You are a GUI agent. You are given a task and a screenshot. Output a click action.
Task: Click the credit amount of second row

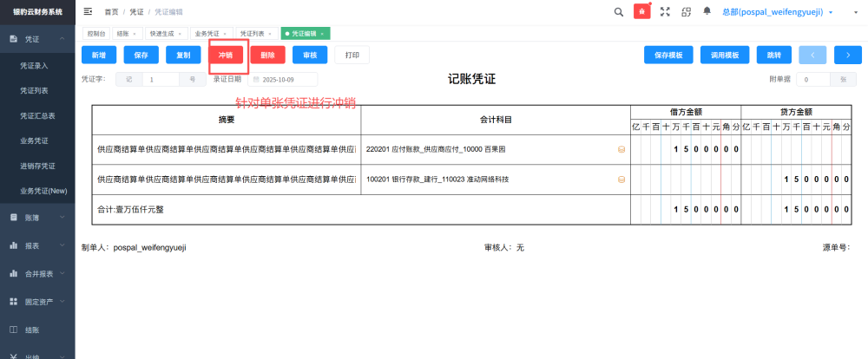pos(796,179)
